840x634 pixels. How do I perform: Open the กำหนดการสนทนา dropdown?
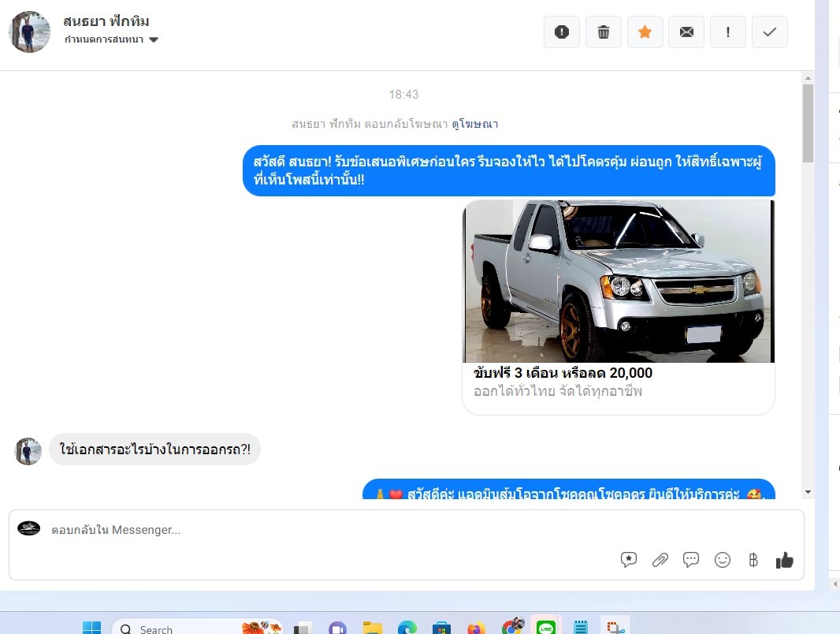112,39
